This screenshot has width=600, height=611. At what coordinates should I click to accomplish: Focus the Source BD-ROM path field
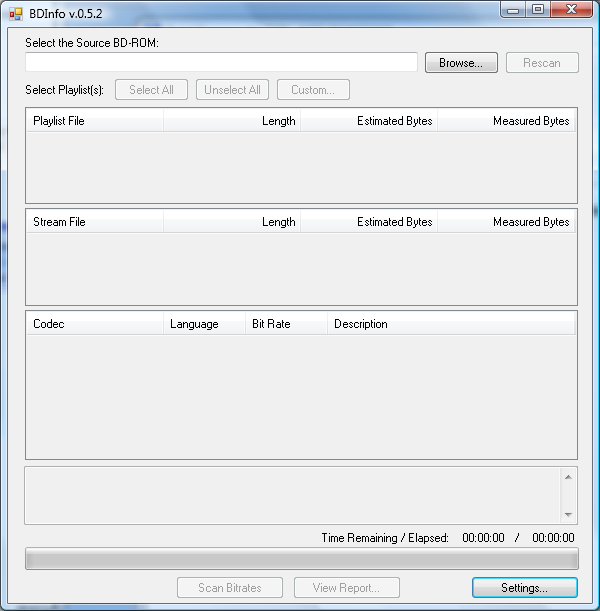click(221, 62)
